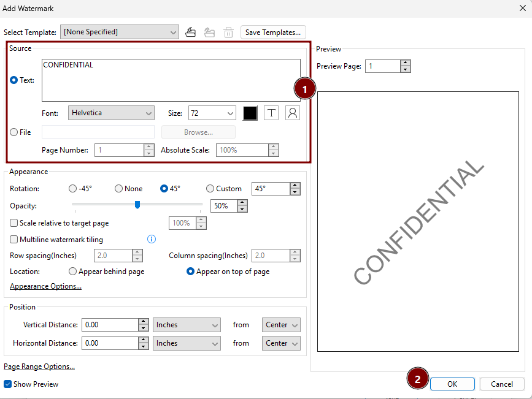Click the Vertical Distance value field
Screen dimensions: 532x399
pyautogui.click(x=110, y=325)
